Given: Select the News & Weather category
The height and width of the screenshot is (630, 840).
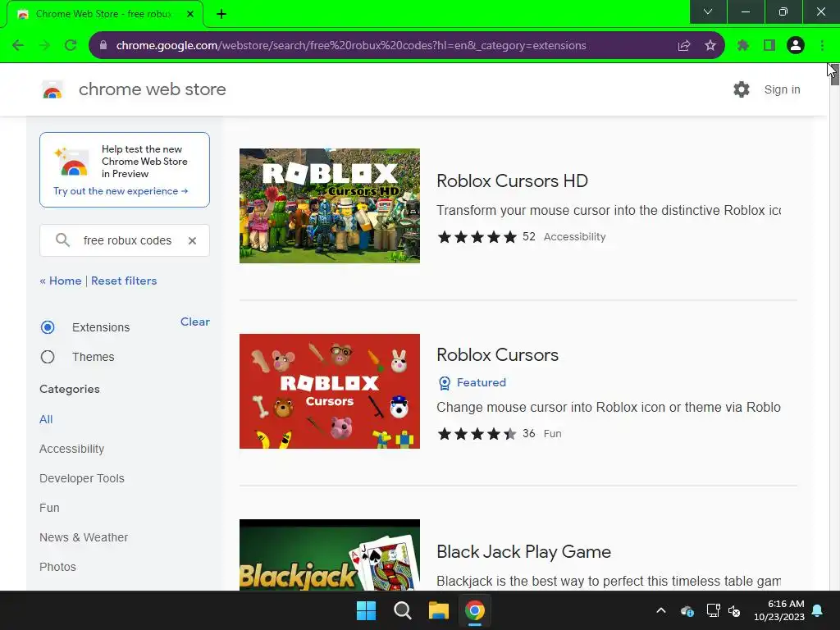Looking at the screenshot, I should tap(84, 537).
